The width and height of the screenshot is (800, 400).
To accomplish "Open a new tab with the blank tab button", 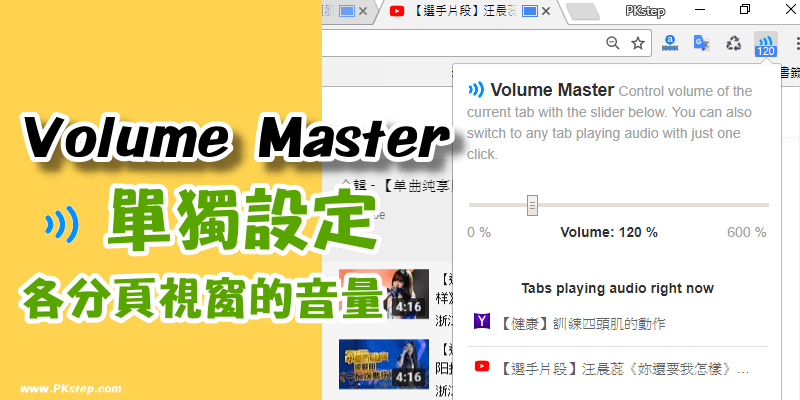I will [x=583, y=11].
